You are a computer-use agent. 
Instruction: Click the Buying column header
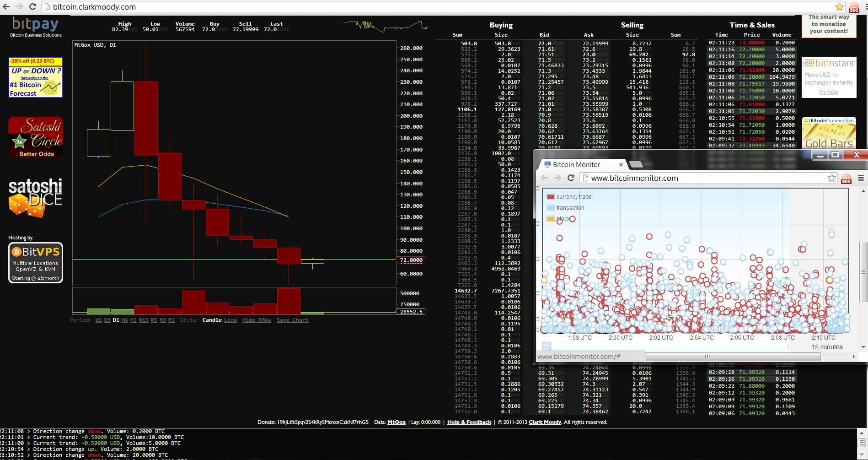(501, 25)
